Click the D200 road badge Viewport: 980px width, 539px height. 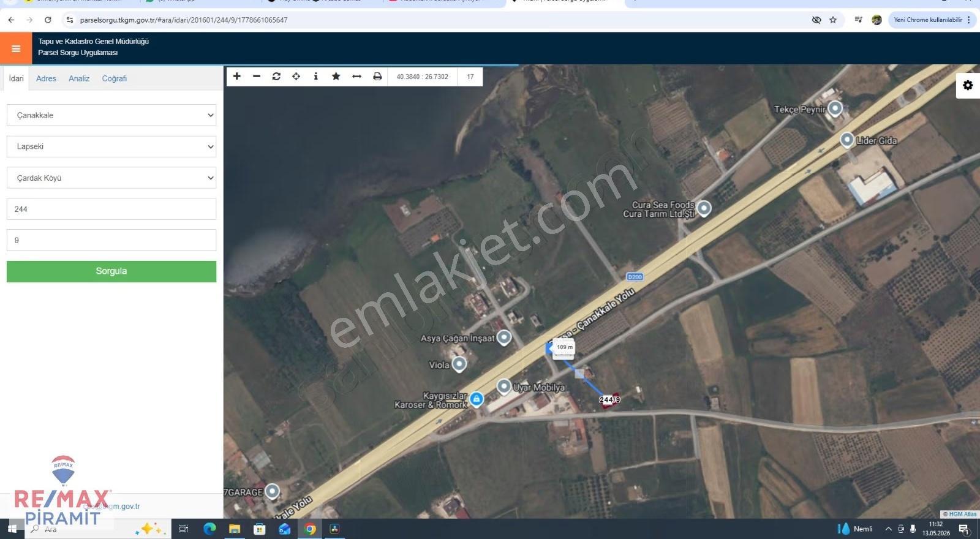pos(635,277)
